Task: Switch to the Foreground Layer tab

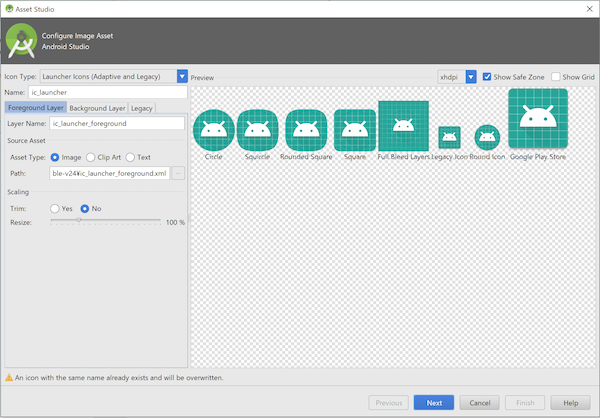Action: pyautogui.click(x=36, y=108)
